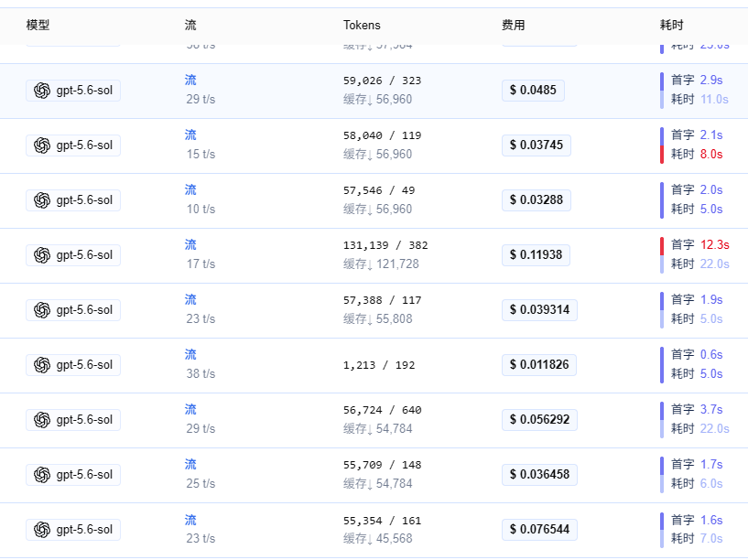Click the 流 link in the 15 t/s row
The width and height of the screenshot is (748, 560).
click(x=190, y=135)
